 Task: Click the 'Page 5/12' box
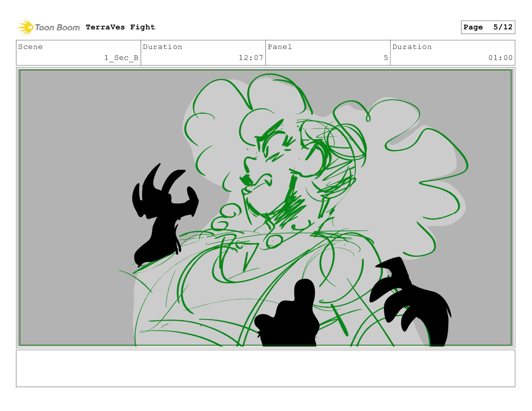pyautogui.click(x=488, y=27)
